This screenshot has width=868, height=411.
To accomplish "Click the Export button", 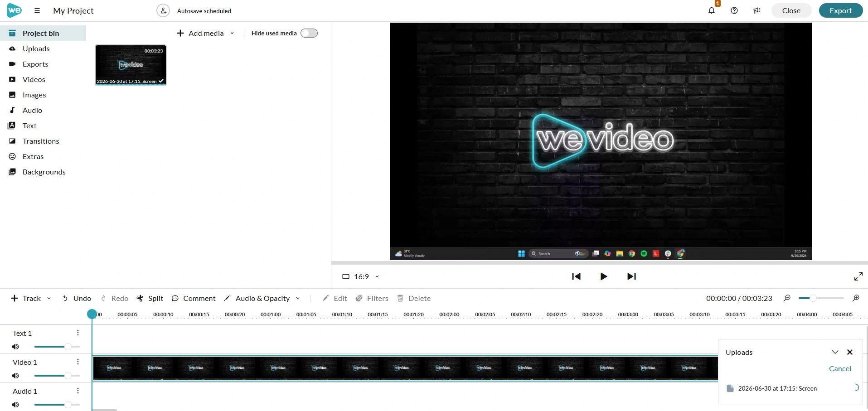I will coord(841,10).
